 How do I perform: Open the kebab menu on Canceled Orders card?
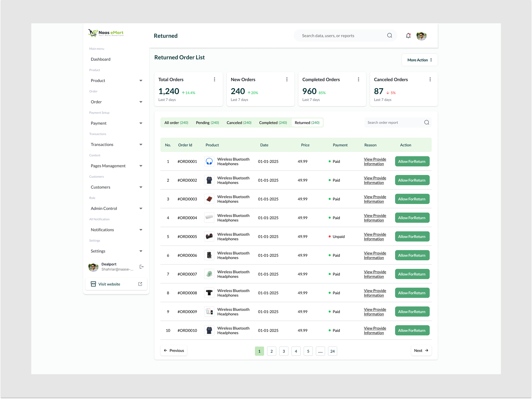tap(430, 79)
